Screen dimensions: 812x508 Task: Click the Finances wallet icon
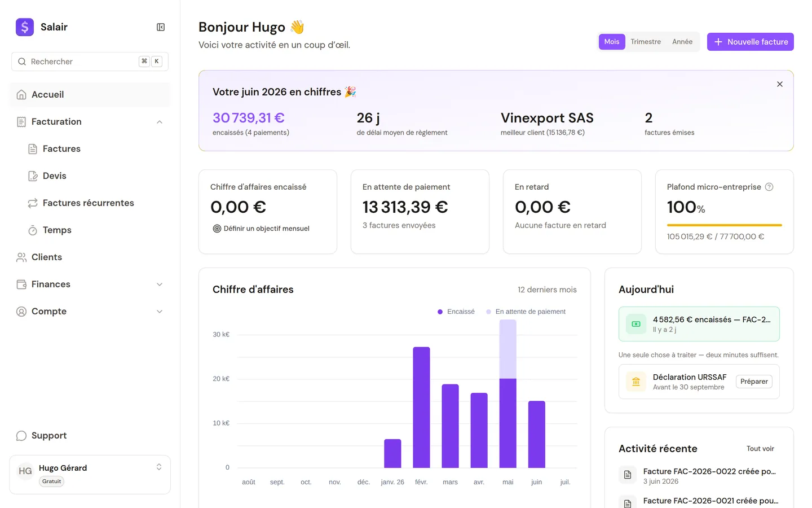click(x=21, y=284)
